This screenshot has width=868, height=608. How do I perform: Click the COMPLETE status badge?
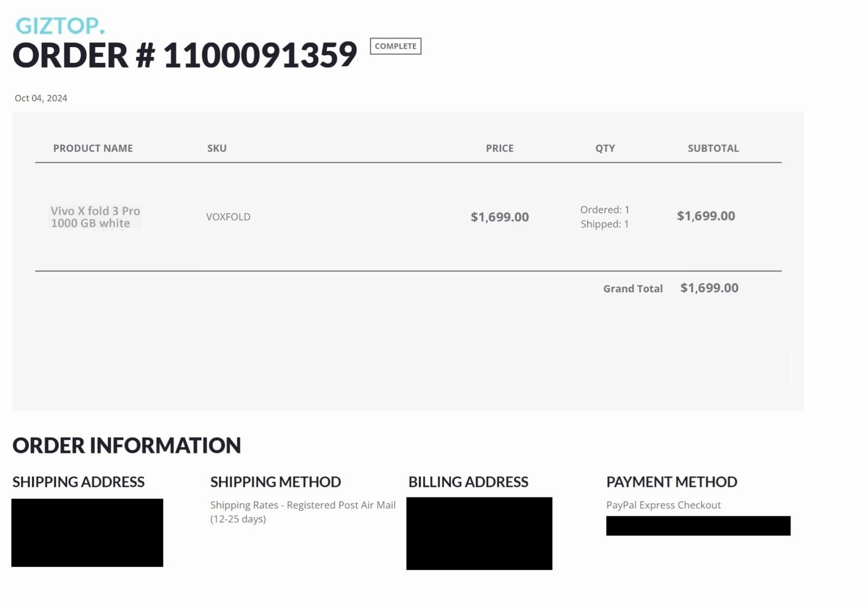(x=395, y=46)
